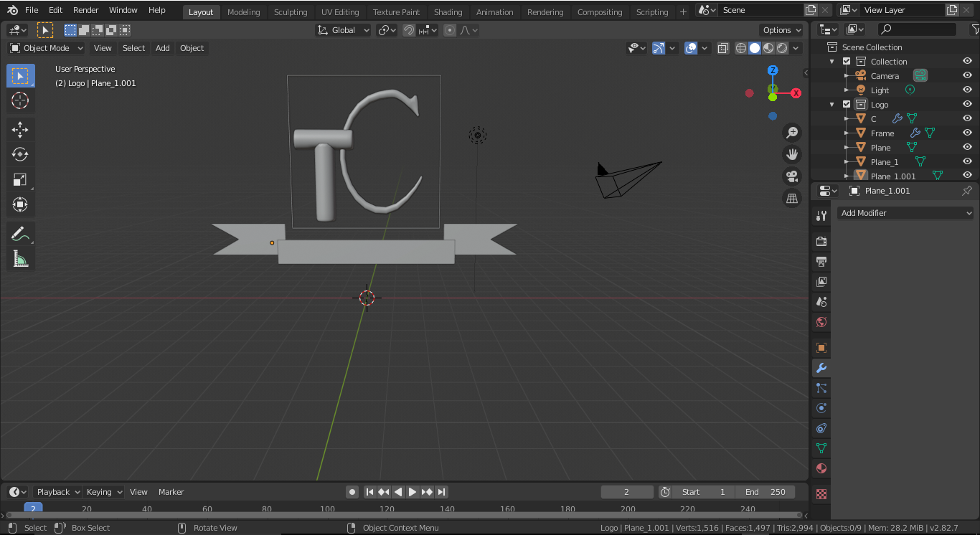Open the Options dropdown
This screenshot has width=980, height=535.
pos(782,30)
